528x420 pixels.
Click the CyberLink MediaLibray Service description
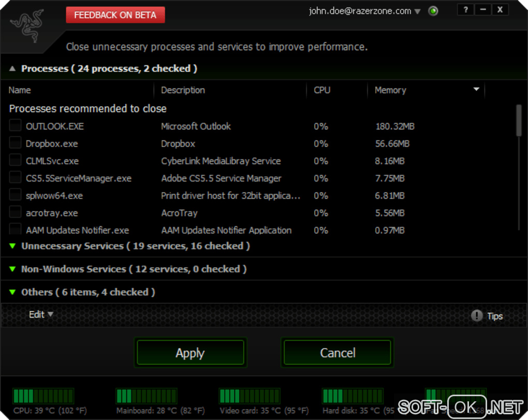tap(221, 161)
